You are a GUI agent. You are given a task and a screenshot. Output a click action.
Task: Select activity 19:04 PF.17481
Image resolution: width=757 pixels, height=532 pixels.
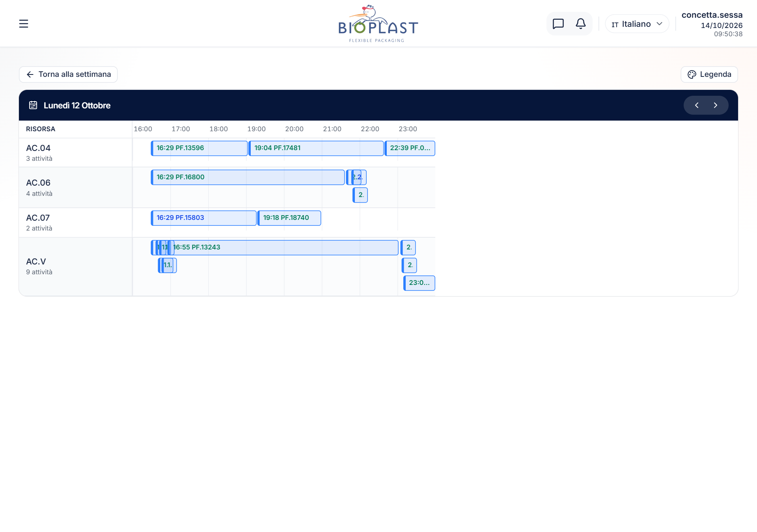pos(316,148)
